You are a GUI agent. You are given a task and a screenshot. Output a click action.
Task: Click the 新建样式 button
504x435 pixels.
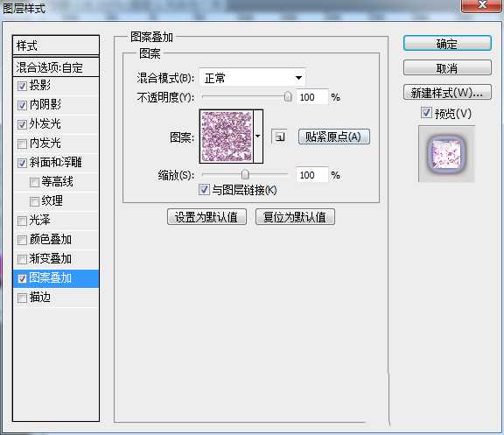coord(447,93)
